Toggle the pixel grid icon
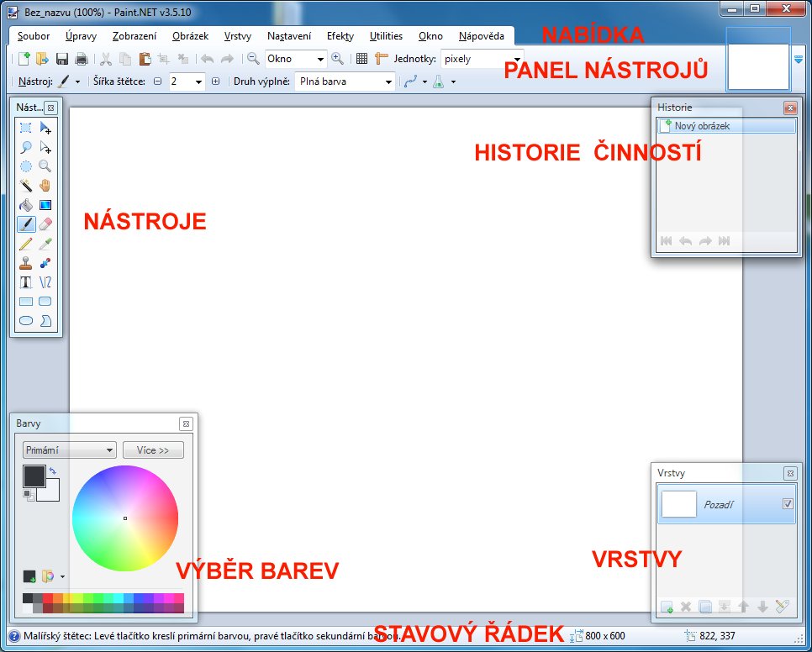The width and height of the screenshot is (812, 652). 362,59
